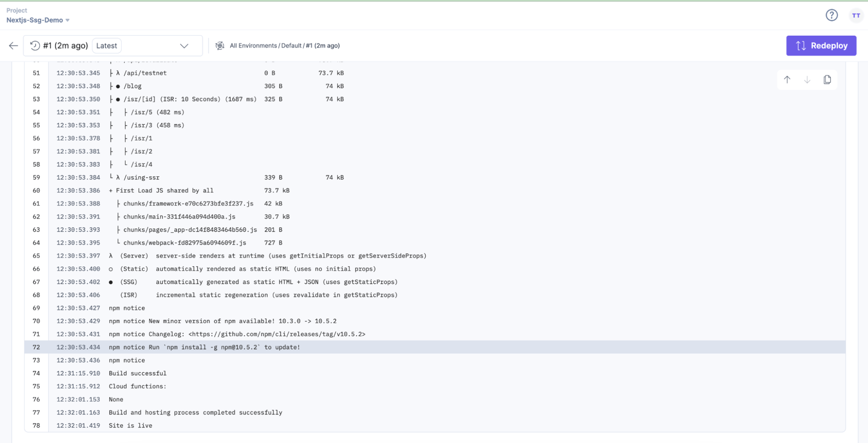The height and width of the screenshot is (443, 868).
Task: Click 'First Load JS shared by all' line
Action: click(x=435, y=190)
